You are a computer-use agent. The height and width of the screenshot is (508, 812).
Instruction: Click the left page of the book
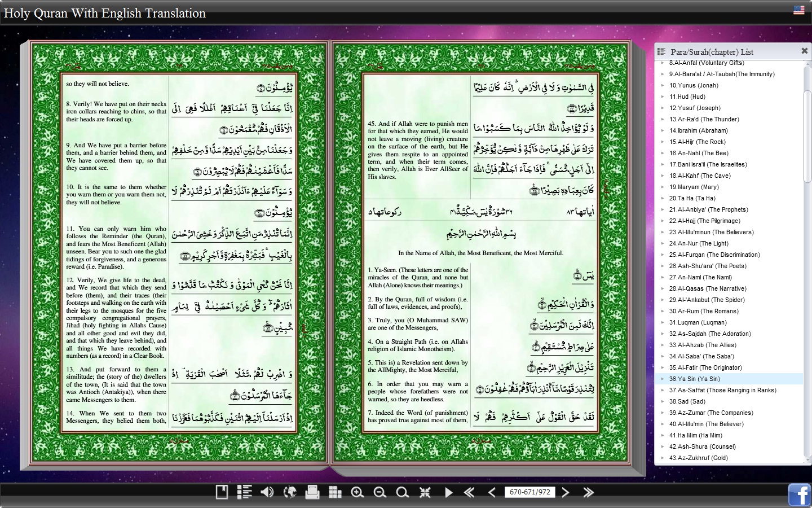point(179,253)
